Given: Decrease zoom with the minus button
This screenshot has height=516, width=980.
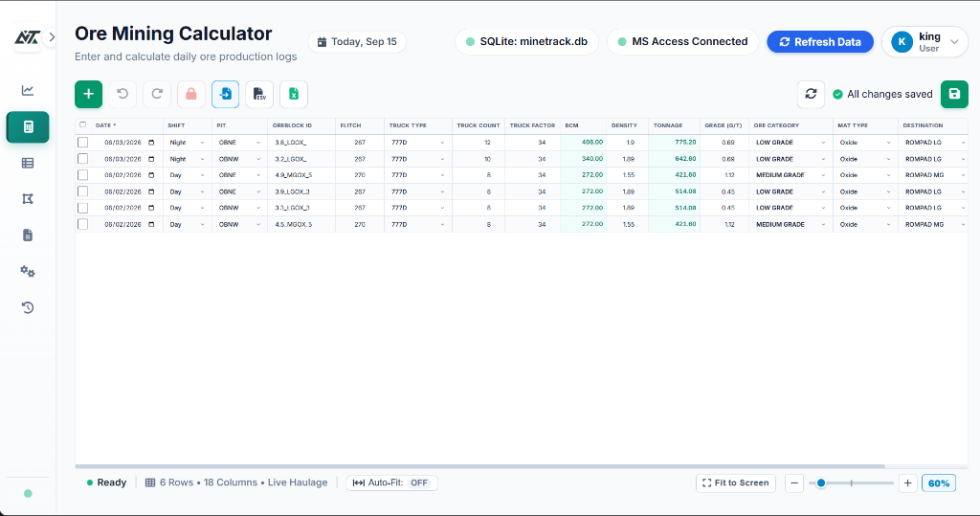Looking at the screenshot, I should click(793, 482).
